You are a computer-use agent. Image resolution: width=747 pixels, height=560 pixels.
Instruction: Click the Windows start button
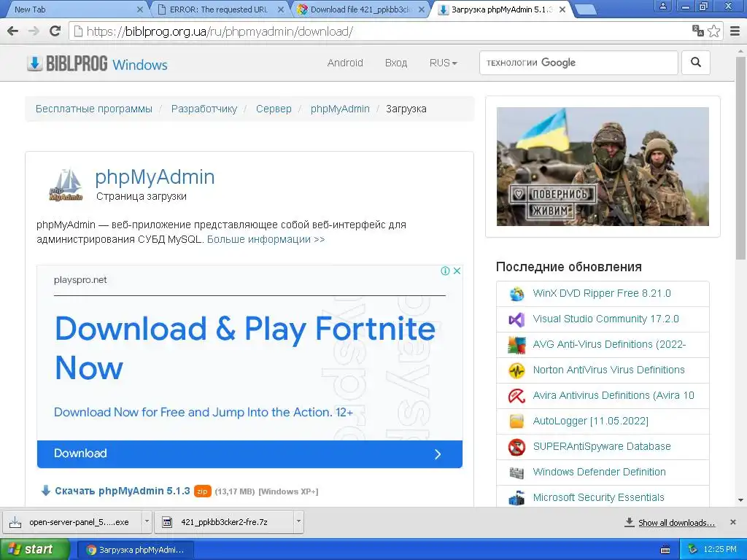tap(35, 550)
